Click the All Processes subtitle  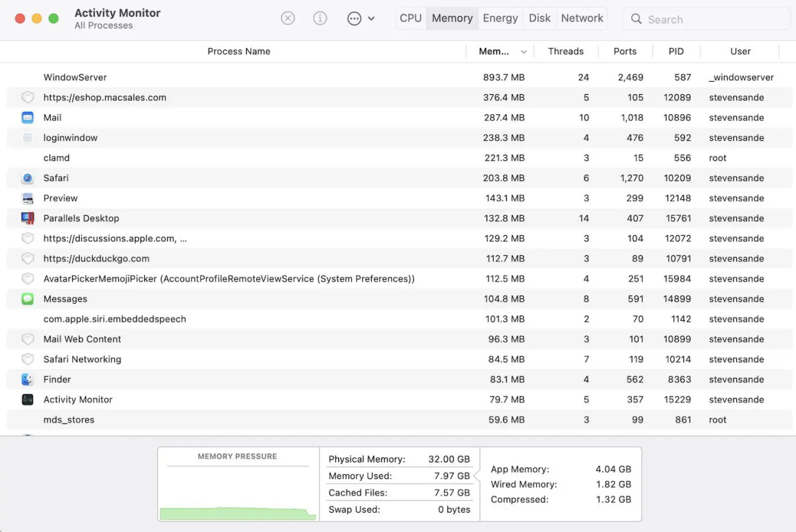tap(104, 25)
